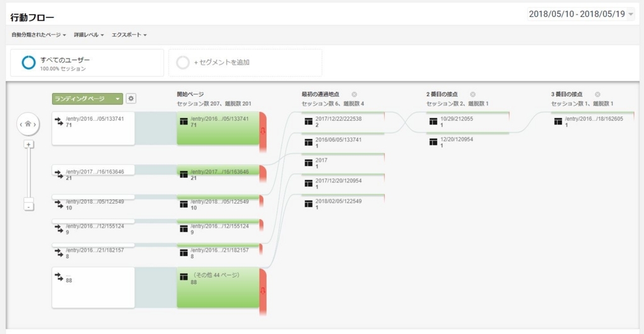Expand the 自動分類されたページ menu
This screenshot has width=644, height=334.
tap(38, 35)
